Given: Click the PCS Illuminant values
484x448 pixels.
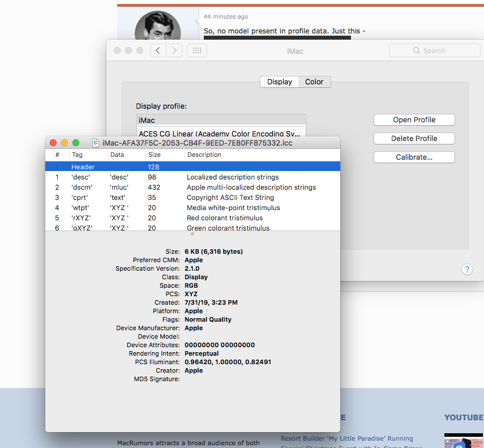Looking at the screenshot, I should pos(228,362).
